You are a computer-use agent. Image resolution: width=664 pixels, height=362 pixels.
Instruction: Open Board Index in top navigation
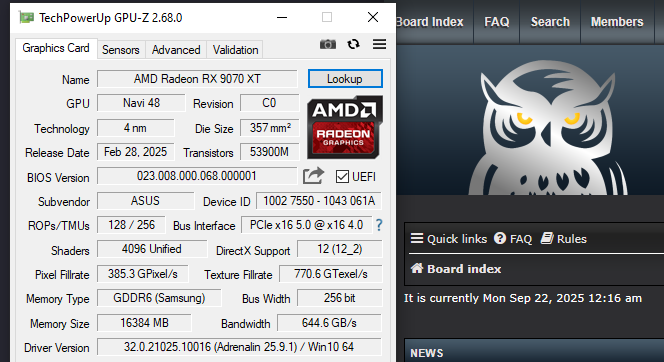[430, 22]
